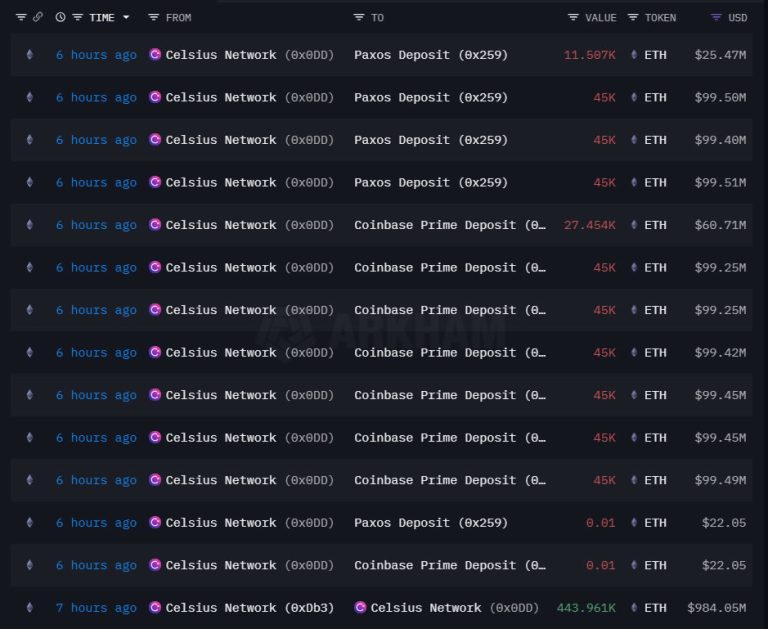Open the '7 hours ago' transaction timestamp
This screenshot has height=629, width=768.
click(x=96, y=608)
